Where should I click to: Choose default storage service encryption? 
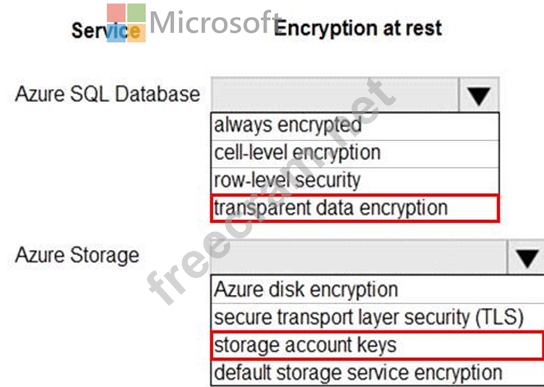tap(377, 372)
